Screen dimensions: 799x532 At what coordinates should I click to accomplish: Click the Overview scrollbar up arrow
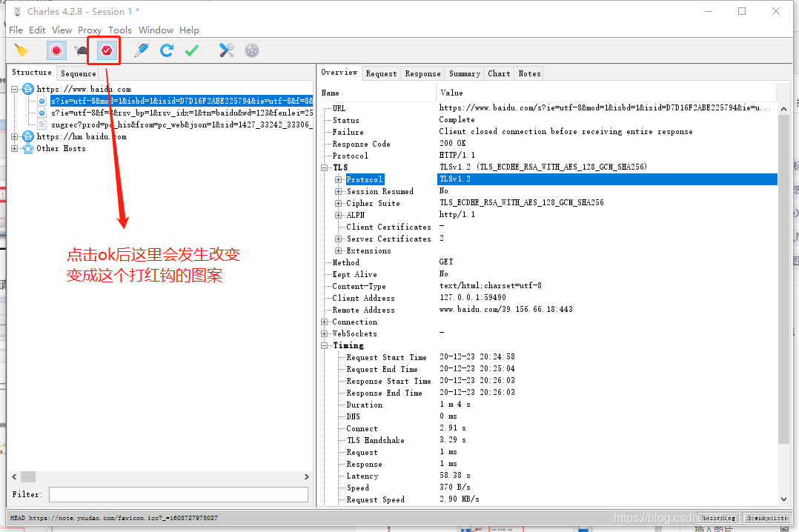pyautogui.click(x=783, y=108)
